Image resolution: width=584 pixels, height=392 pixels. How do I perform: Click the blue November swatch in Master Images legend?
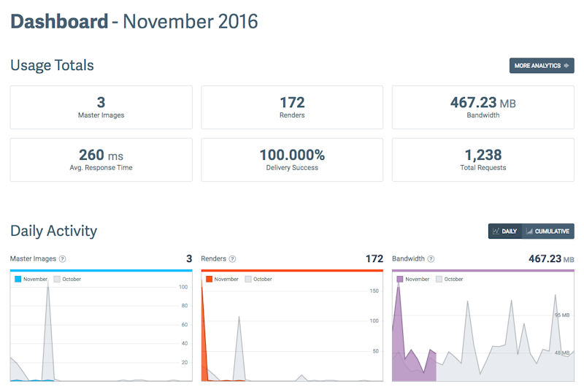[x=18, y=280]
